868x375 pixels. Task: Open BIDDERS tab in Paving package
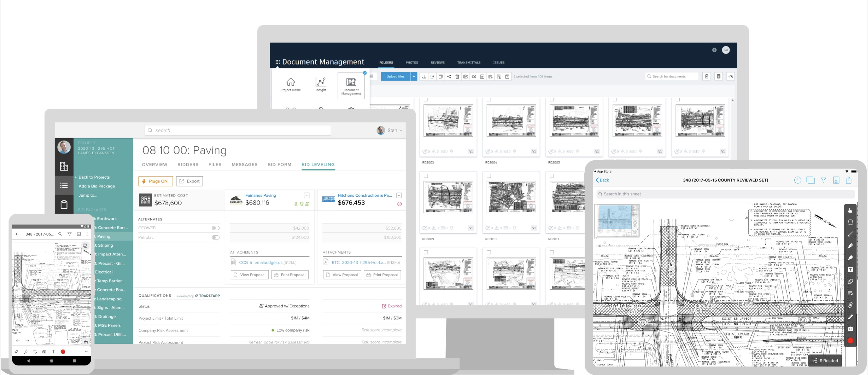(x=188, y=164)
